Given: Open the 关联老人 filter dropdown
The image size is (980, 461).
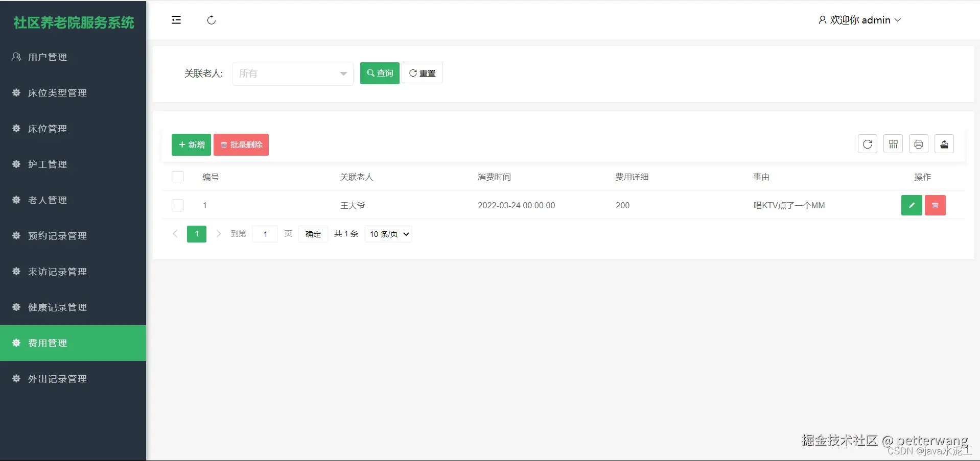Looking at the screenshot, I should pos(293,74).
